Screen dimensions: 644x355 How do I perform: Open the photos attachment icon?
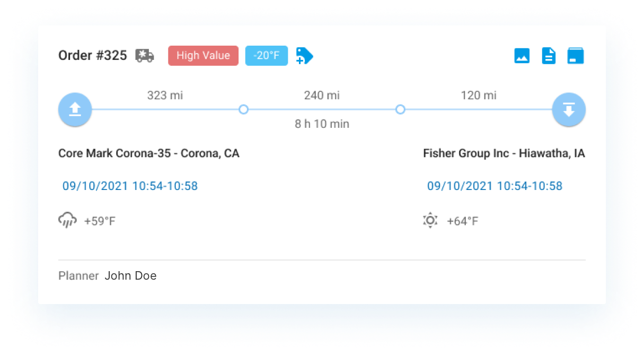click(x=522, y=55)
